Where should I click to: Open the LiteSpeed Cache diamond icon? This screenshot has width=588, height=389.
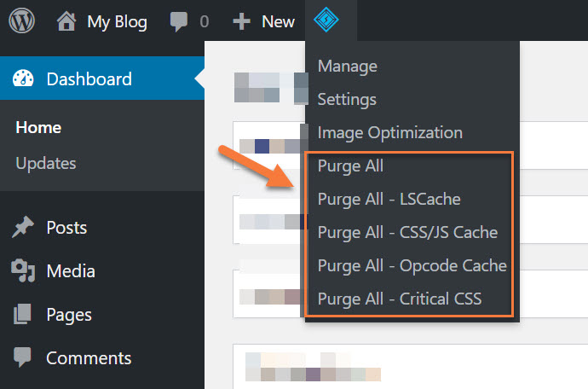tap(326, 20)
